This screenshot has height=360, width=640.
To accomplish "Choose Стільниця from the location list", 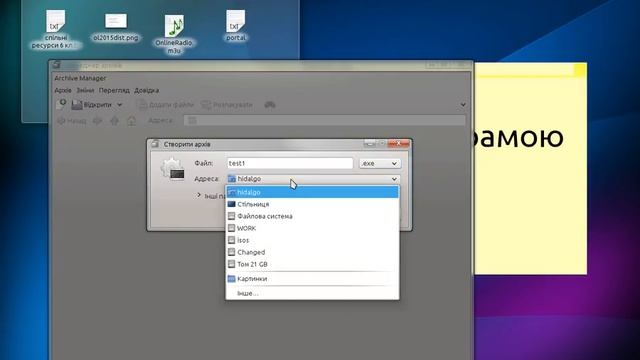I will (312, 204).
